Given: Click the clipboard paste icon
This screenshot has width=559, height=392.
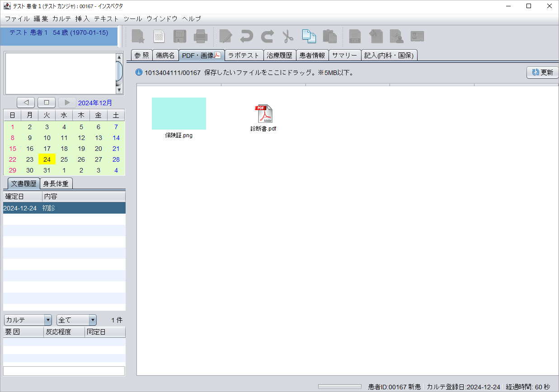Looking at the screenshot, I should point(330,36).
